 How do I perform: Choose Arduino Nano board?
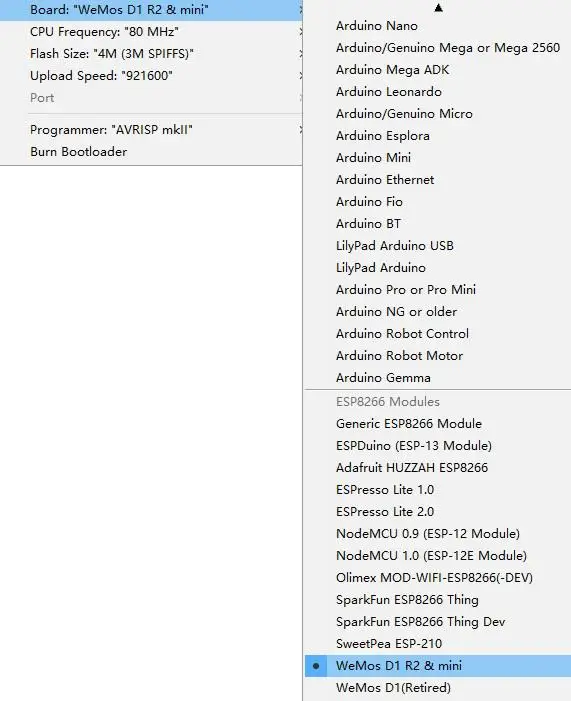point(438,25)
